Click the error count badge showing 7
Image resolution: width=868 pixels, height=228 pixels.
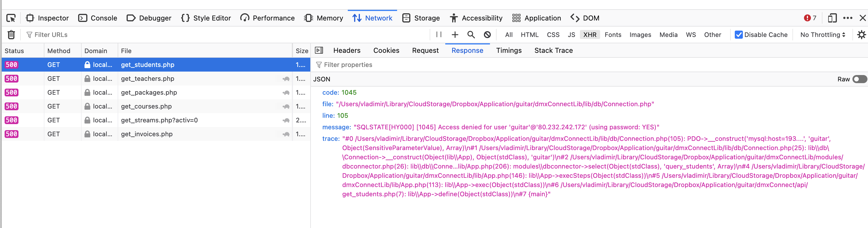click(x=810, y=18)
